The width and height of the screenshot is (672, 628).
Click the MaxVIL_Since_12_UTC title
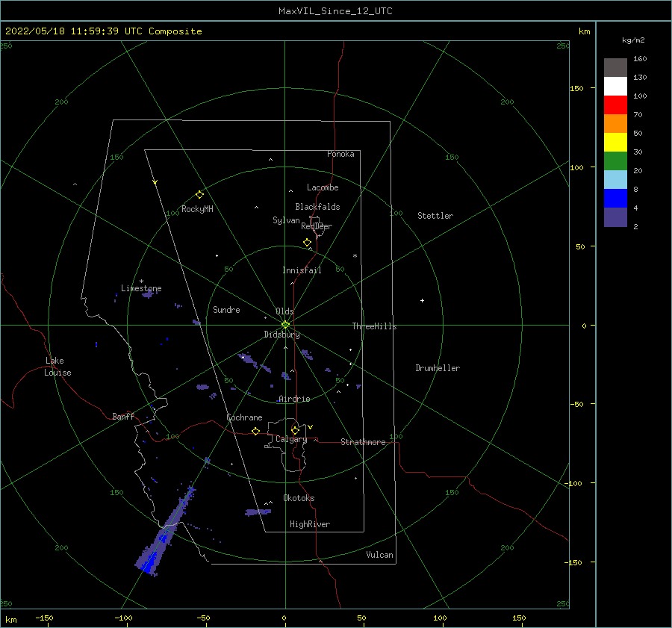click(335, 11)
